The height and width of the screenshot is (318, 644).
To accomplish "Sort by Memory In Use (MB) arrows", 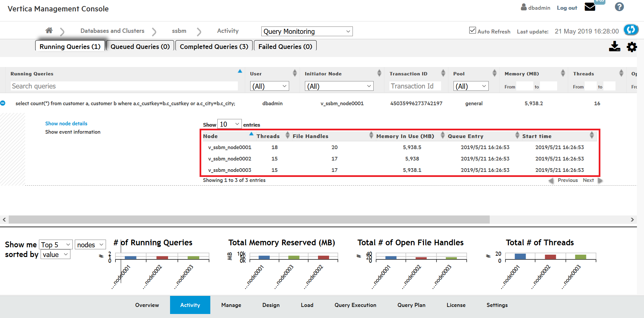I will (442, 135).
